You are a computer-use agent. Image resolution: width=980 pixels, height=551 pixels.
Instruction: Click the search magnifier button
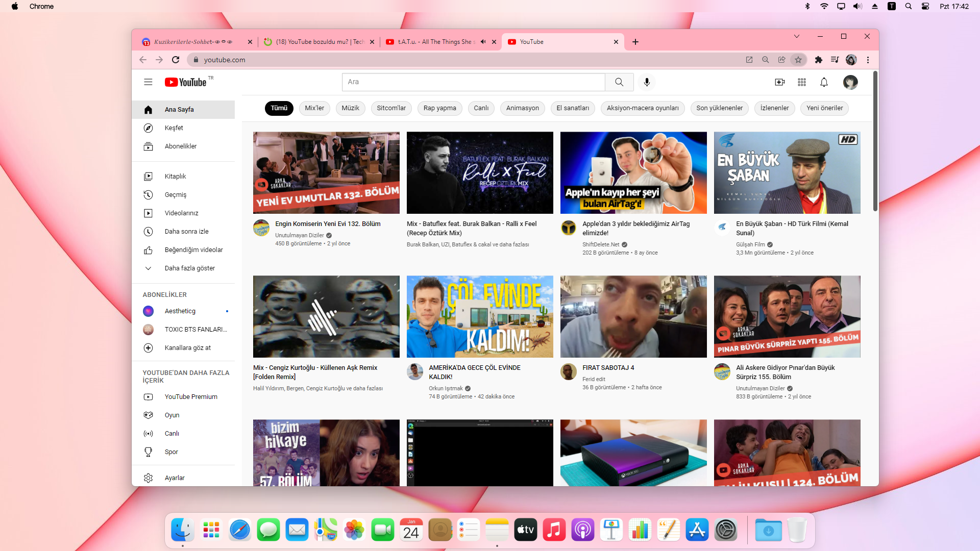[x=619, y=82]
